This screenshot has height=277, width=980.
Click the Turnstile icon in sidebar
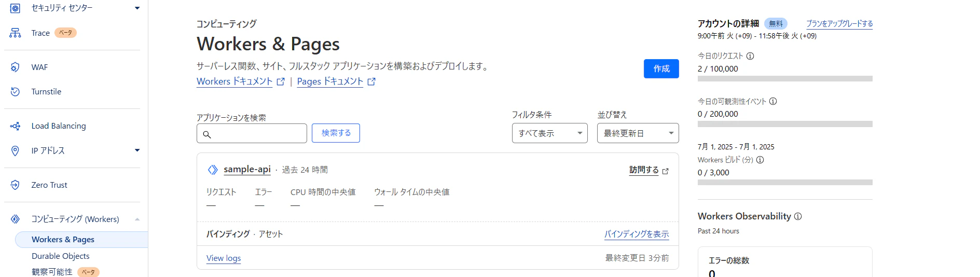15,91
